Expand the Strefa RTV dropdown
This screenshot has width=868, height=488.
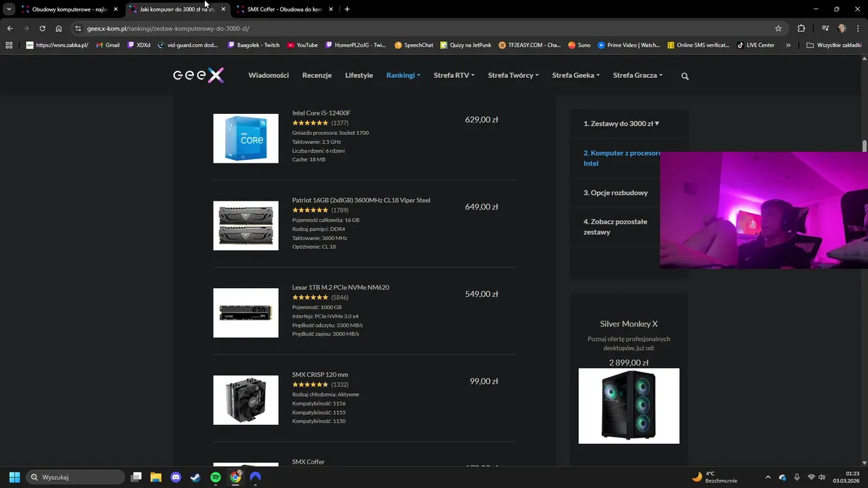click(454, 75)
